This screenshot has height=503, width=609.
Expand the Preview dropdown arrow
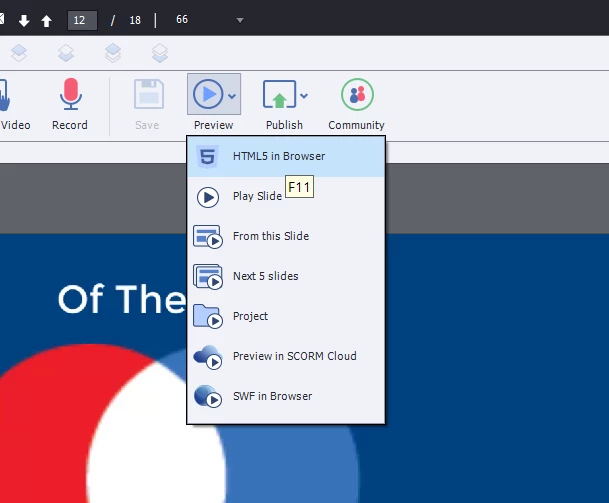[232, 96]
